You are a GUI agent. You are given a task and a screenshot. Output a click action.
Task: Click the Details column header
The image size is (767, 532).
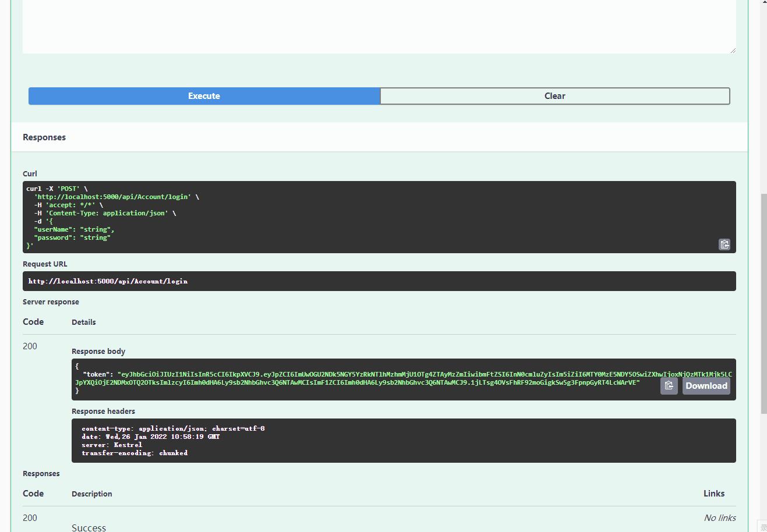[x=84, y=322]
